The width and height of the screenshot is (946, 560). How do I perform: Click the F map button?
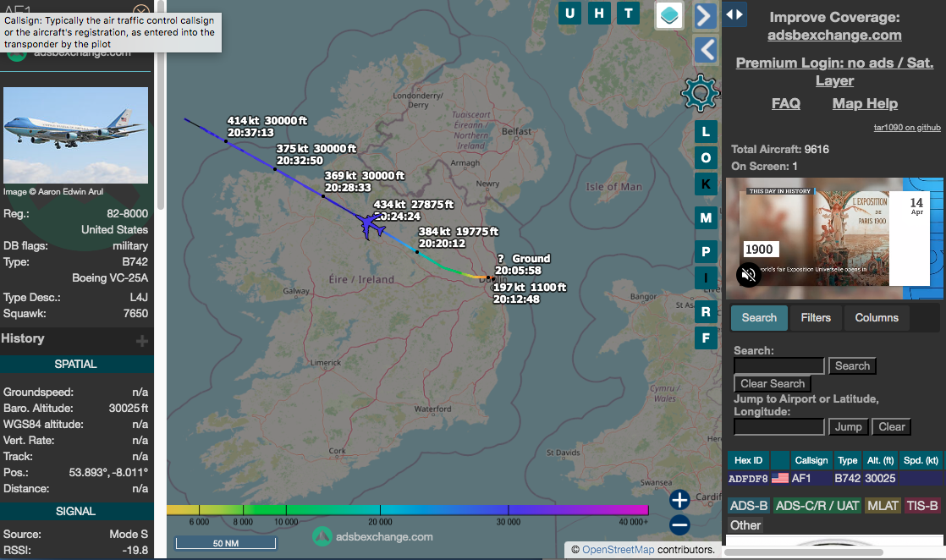coord(706,338)
